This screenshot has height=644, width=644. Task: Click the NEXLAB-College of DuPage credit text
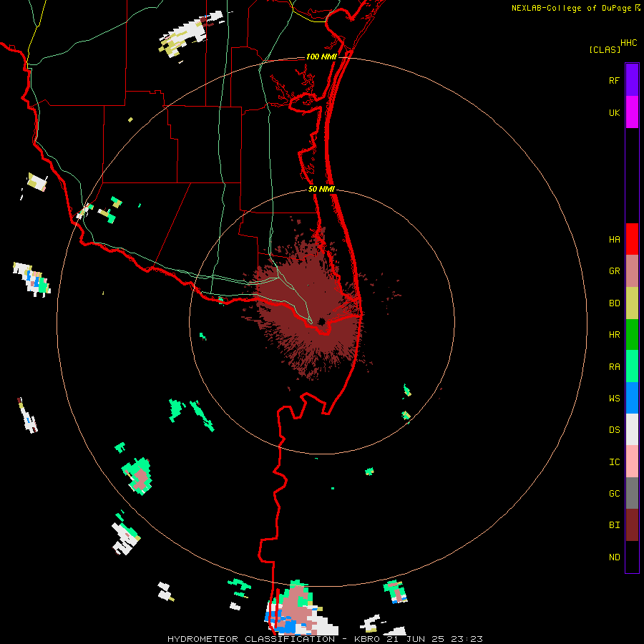coord(571,8)
